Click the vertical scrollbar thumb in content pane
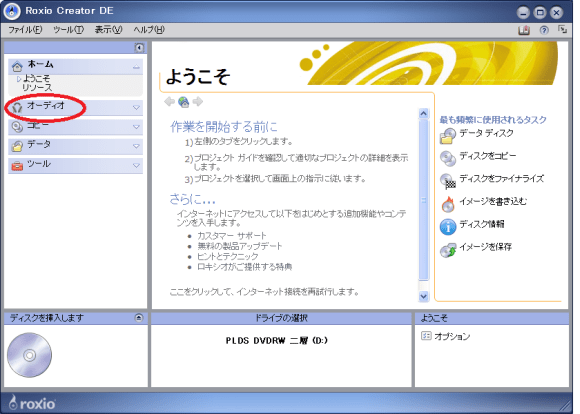This screenshot has width=580, height=414. [424, 200]
